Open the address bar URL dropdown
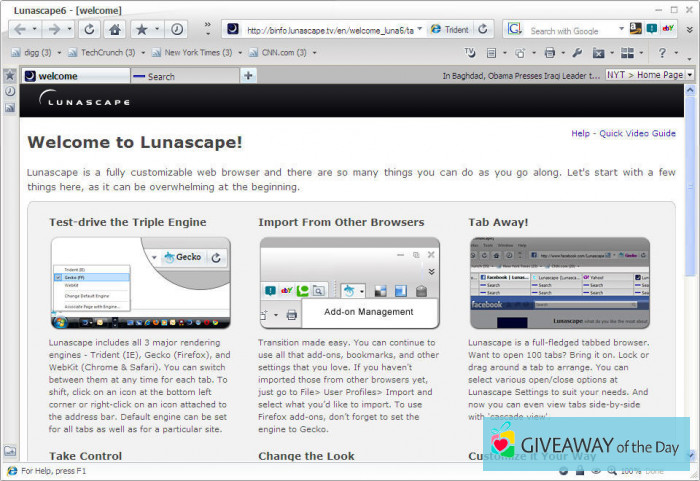 (x=420, y=29)
